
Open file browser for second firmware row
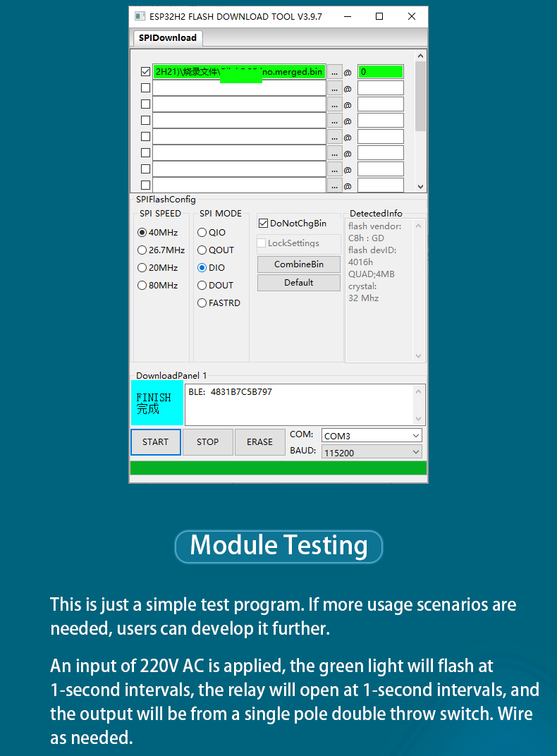tap(334, 88)
